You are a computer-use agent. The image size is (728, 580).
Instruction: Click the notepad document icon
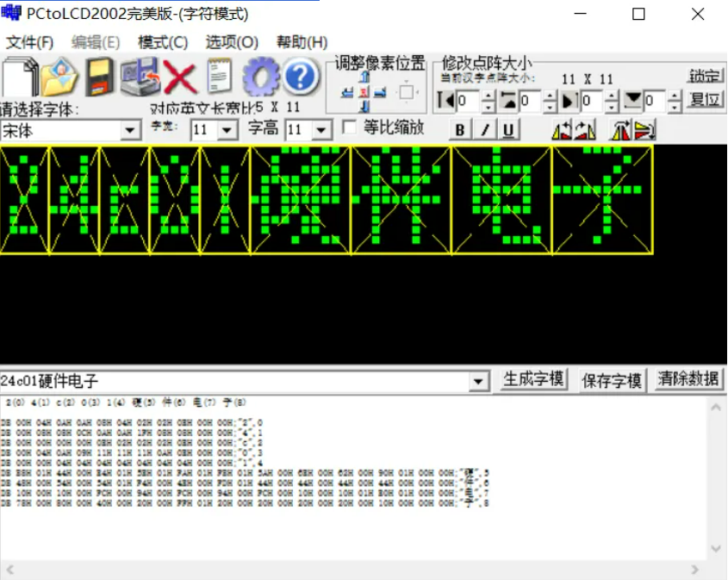pos(220,78)
